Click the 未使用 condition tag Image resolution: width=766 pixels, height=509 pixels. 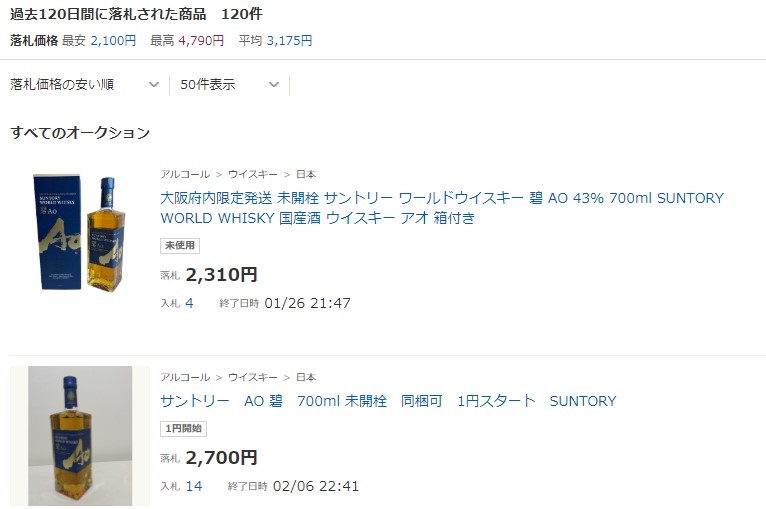click(x=180, y=246)
